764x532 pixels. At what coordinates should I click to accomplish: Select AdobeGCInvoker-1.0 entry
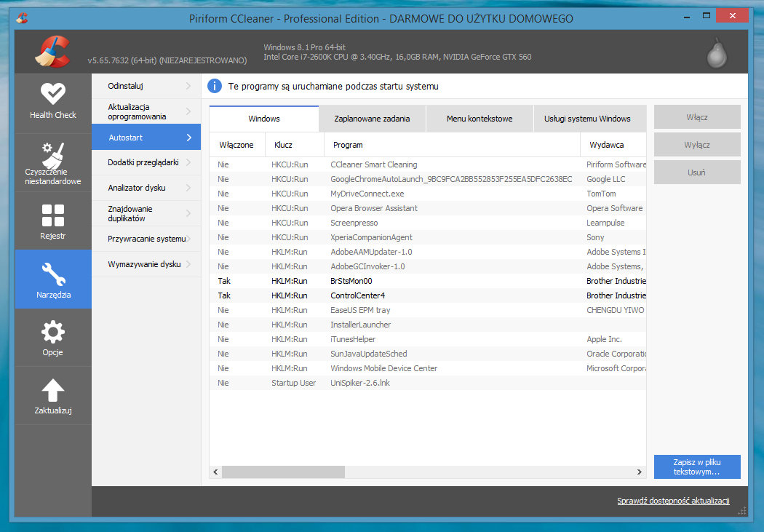(428, 266)
